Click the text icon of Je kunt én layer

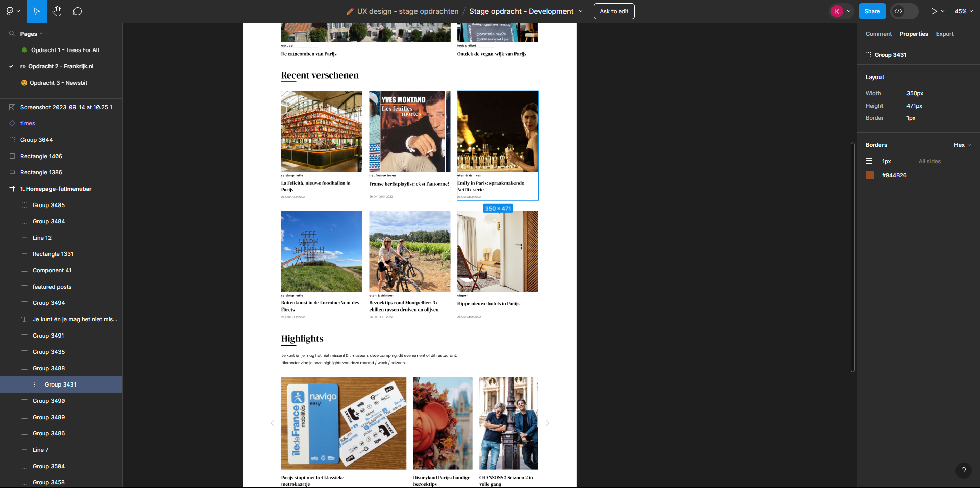[x=24, y=319]
